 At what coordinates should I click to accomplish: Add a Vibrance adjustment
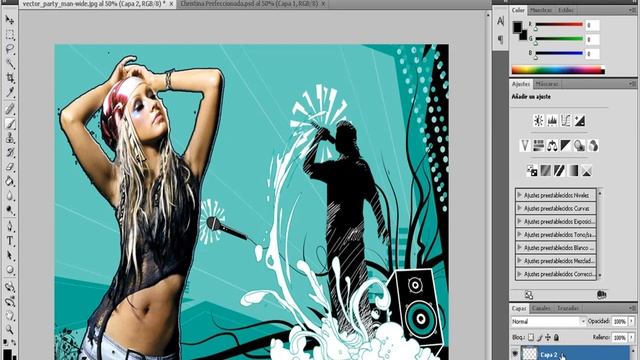pyautogui.click(x=525, y=145)
